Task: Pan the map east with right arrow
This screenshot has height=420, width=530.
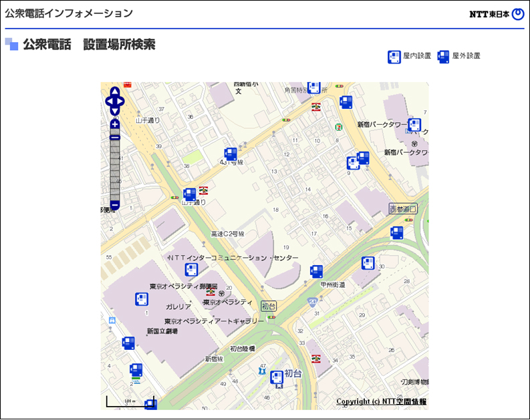Action: click(x=120, y=101)
